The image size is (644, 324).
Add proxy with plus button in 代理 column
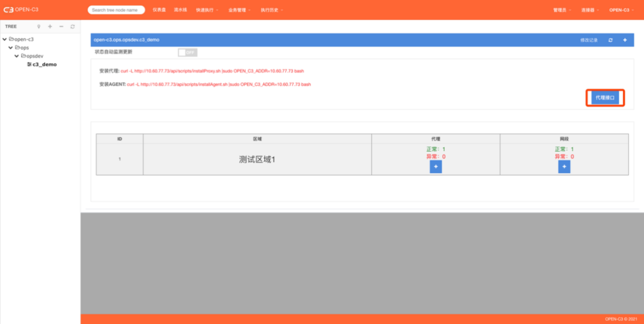[436, 167]
